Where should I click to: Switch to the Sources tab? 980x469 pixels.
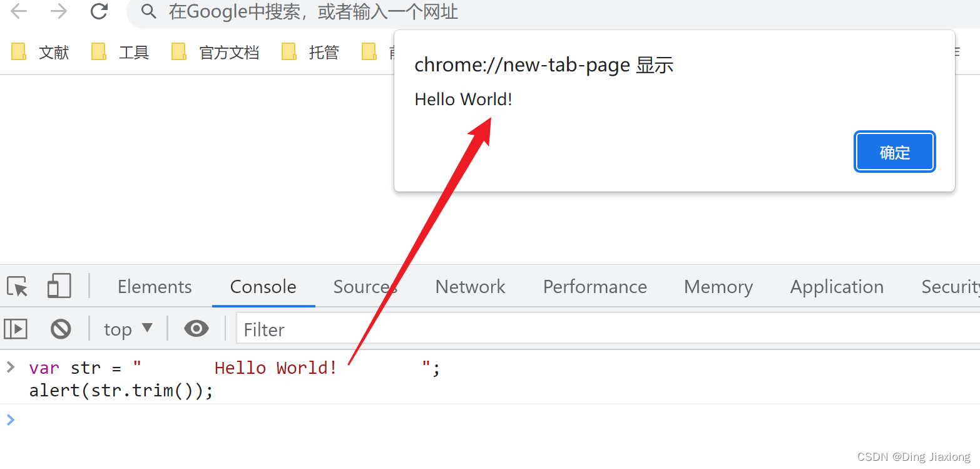365,286
